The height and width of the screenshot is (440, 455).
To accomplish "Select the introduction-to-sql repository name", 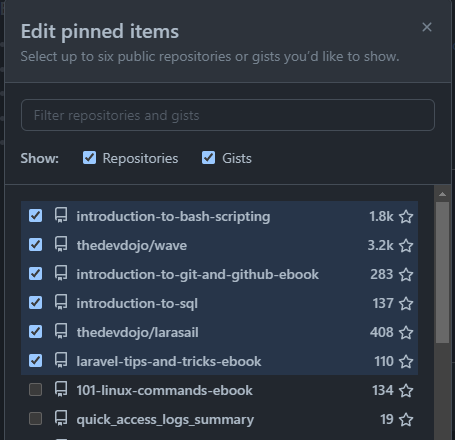I will tap(137, 304).
